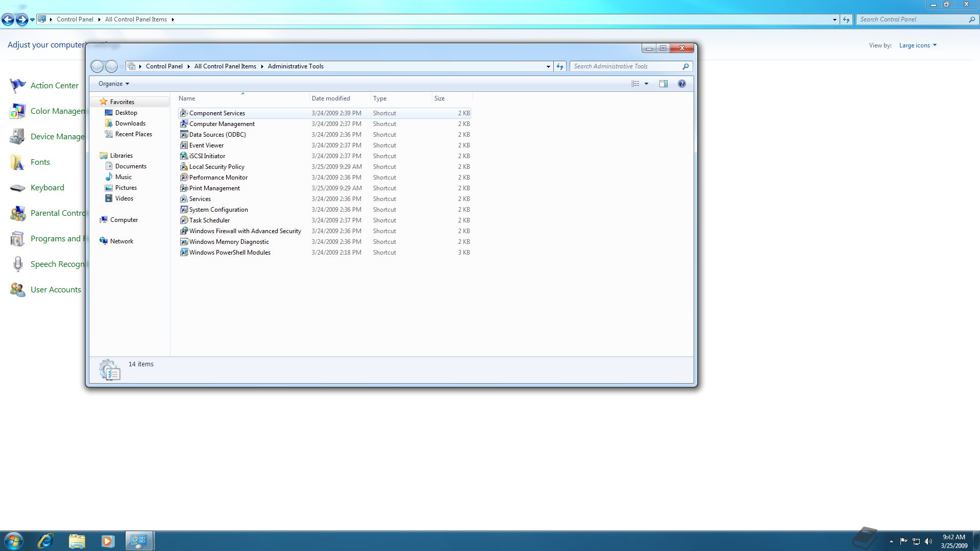980x551 pixels.
Task: Select the Local Security Policy icon
Action: [x=184, y=167]
